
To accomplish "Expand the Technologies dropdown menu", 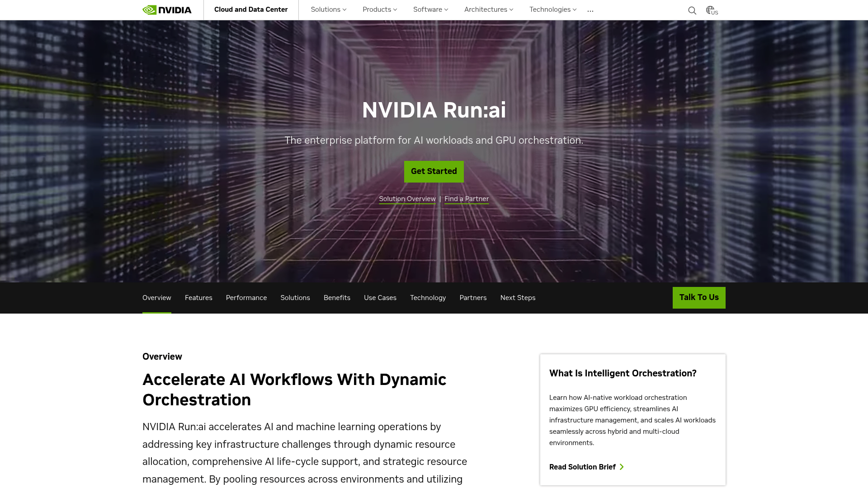I will (x=553, y=9).
